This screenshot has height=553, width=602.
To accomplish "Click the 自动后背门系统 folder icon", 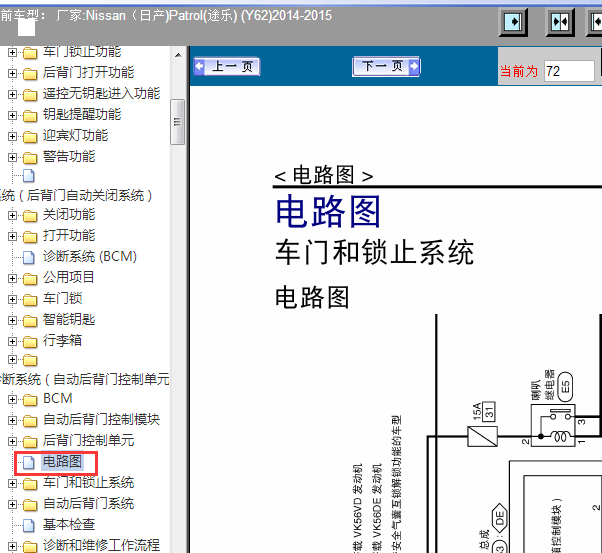I will (30, 505).
